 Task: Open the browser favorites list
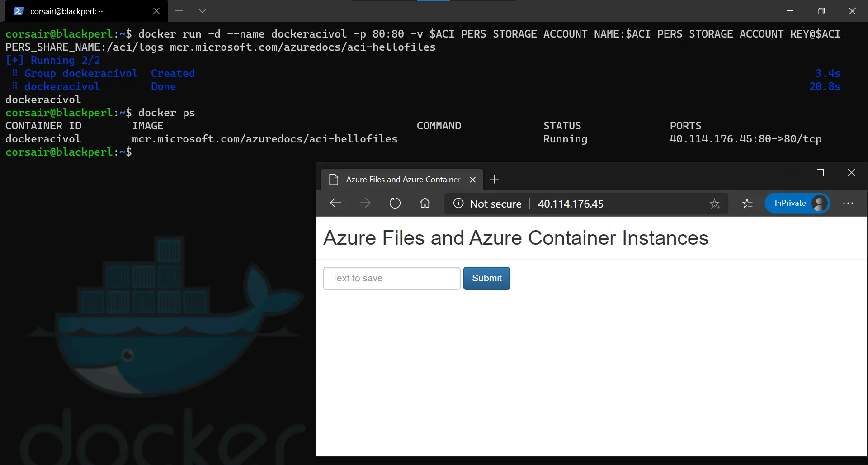click(x=747, y=204)
